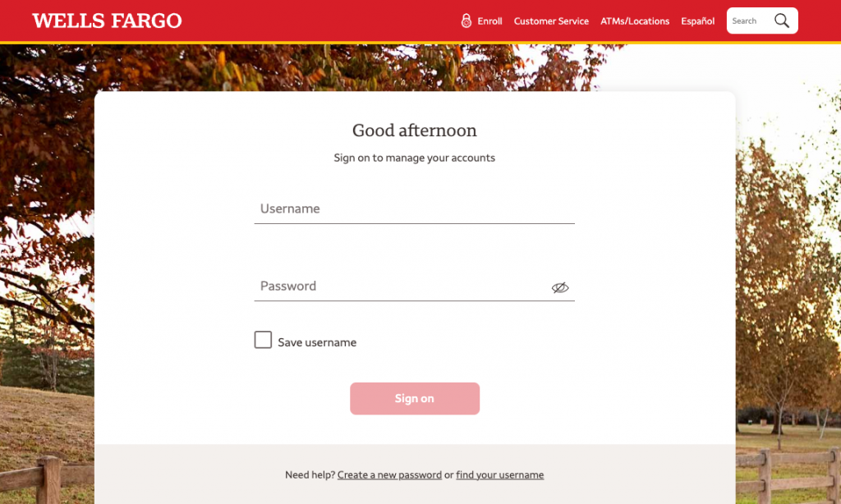841x504 pixels.
Task: Click the find your username link
Action: 499,474
